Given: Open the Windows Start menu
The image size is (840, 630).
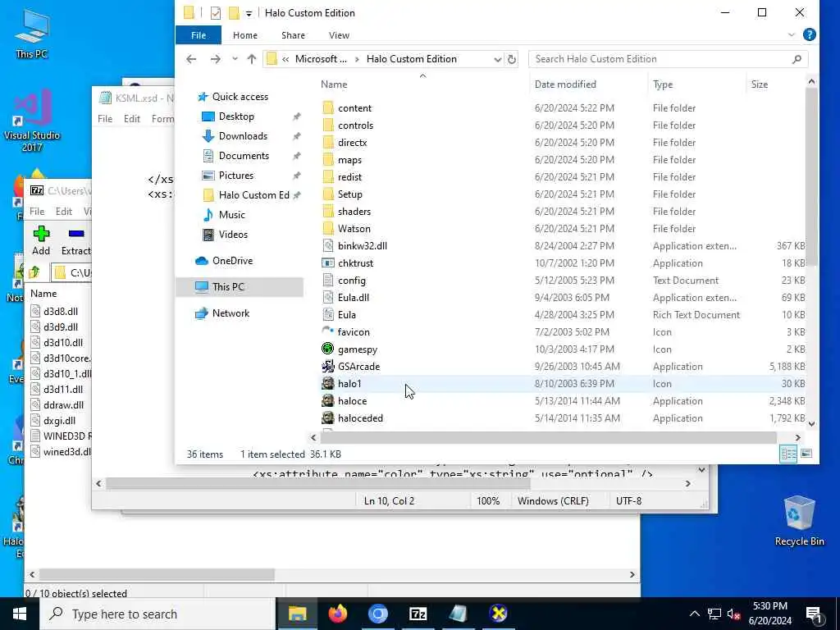Looking at the screenshot, I should pyautogui.click(x=20, y=614).
